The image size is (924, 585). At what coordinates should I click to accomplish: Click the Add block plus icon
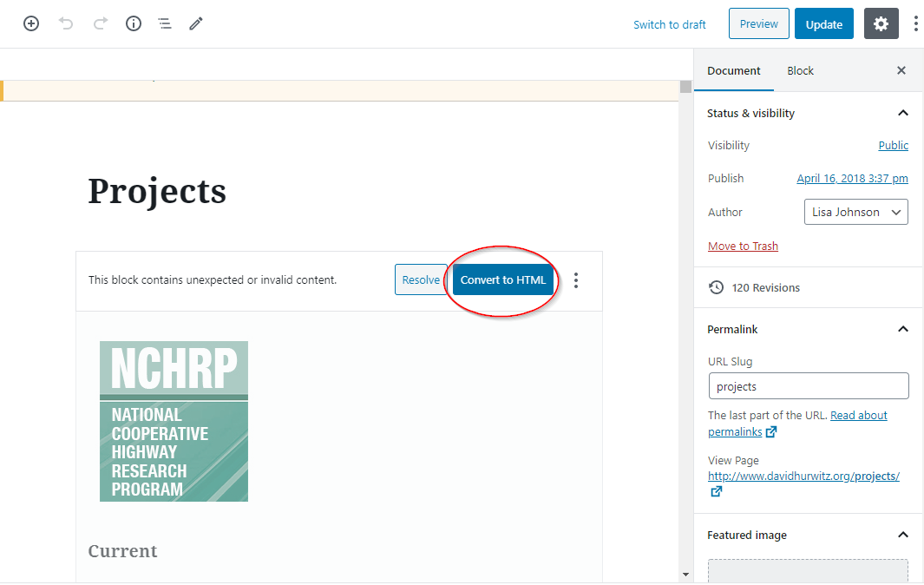pos(31,23)
